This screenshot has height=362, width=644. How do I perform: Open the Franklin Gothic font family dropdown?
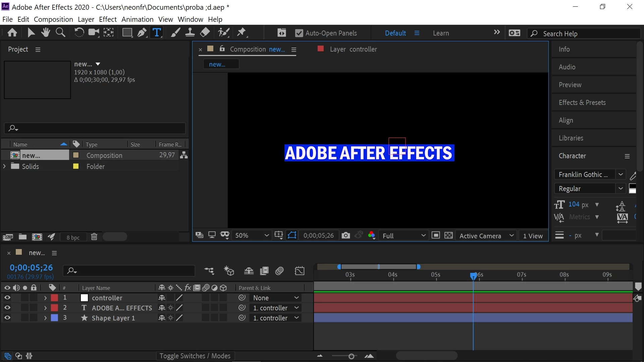(x=621, y=174)
